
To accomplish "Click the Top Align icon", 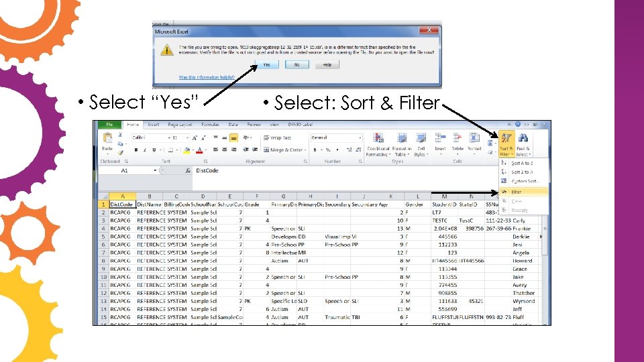I will pyautogui.click(x=215, y=138).
